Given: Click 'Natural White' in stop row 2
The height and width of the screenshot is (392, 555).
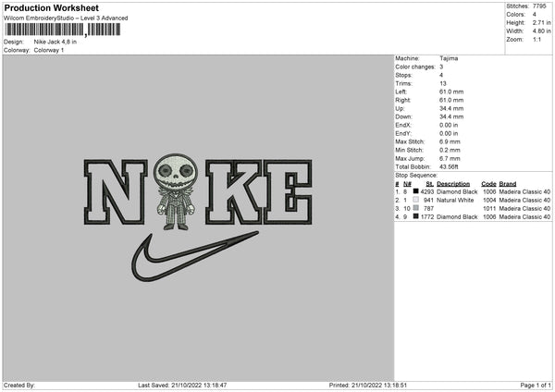Looking at the screenshot, I should [455, 201].
